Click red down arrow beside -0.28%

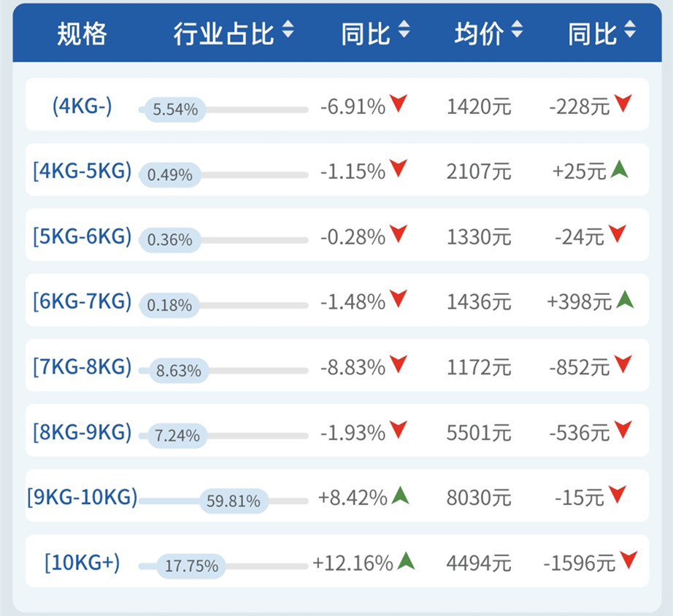pos(398,234)
